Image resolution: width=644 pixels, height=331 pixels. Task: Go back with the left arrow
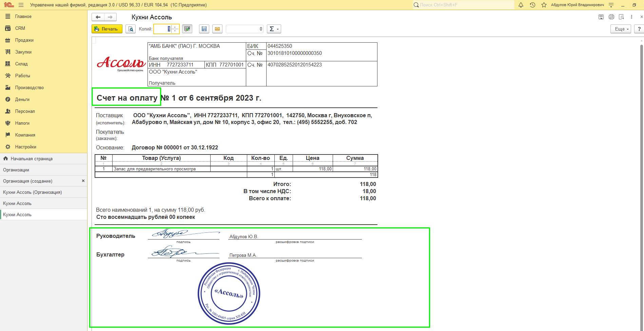coord(98,17)
